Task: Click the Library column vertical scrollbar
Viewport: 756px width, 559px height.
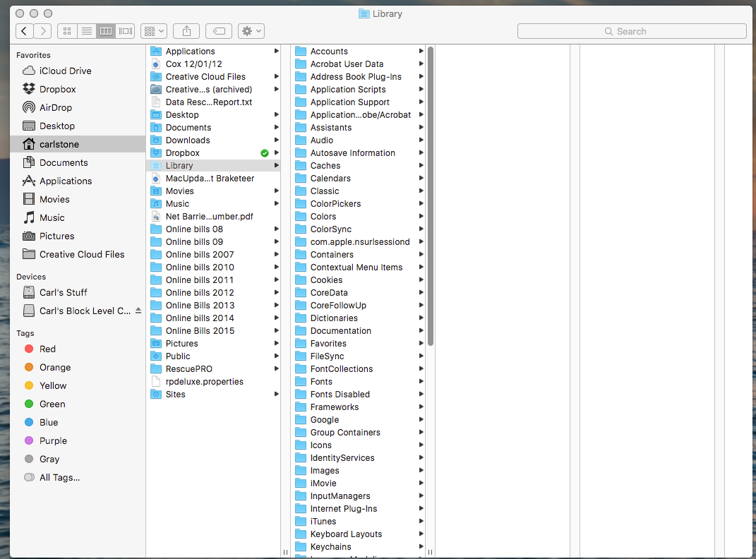Action: [431, 196]
